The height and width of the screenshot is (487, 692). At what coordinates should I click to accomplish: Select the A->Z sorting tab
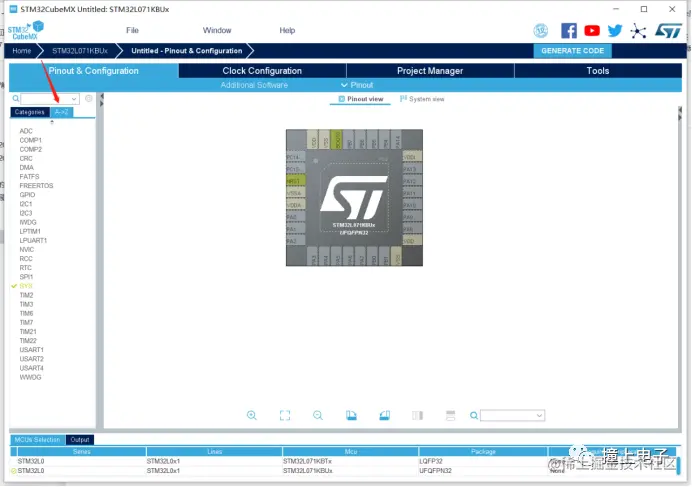point(61,112)
